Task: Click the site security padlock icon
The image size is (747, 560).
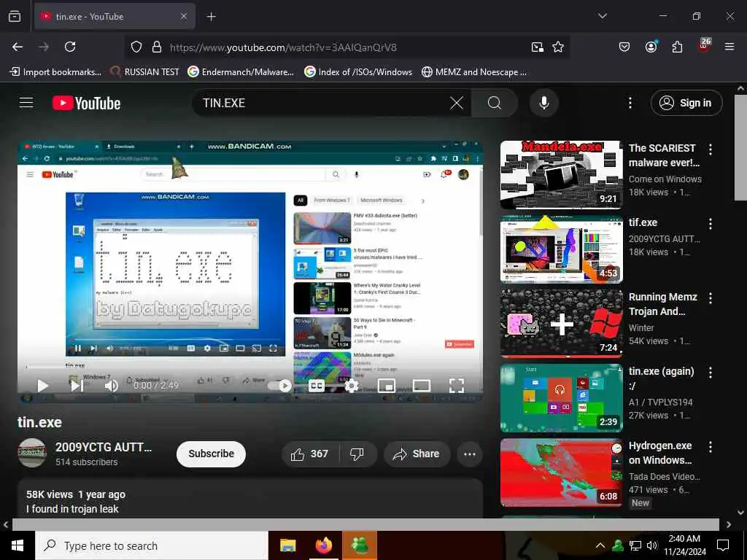Action: (x=156, y=47)
